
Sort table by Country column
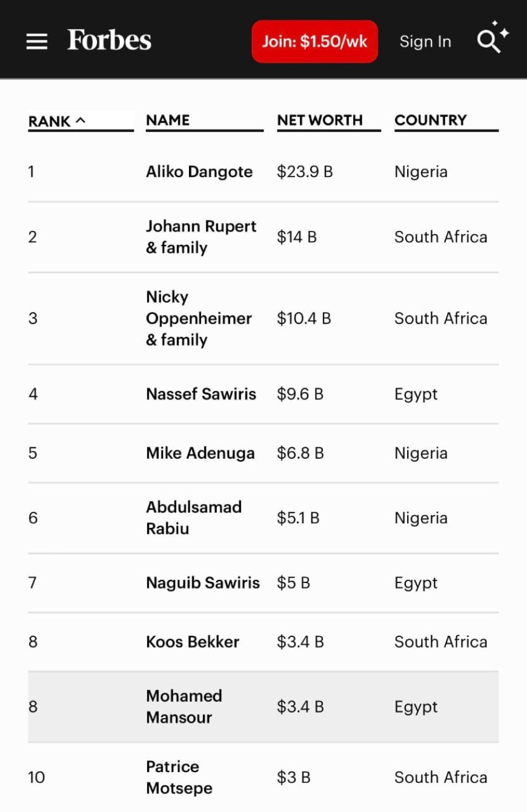click(431, 120)
